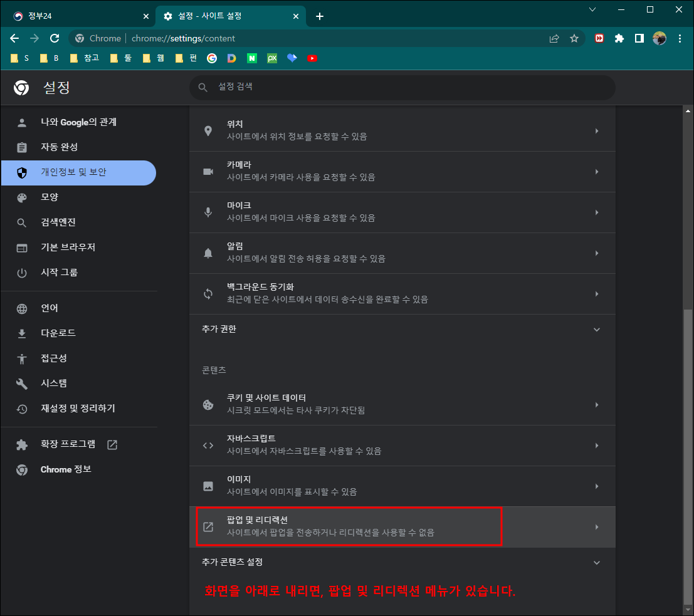The image size is (694, 616).
Task: Click the location pin icon beside 위치
Action: tap(208, 131)
